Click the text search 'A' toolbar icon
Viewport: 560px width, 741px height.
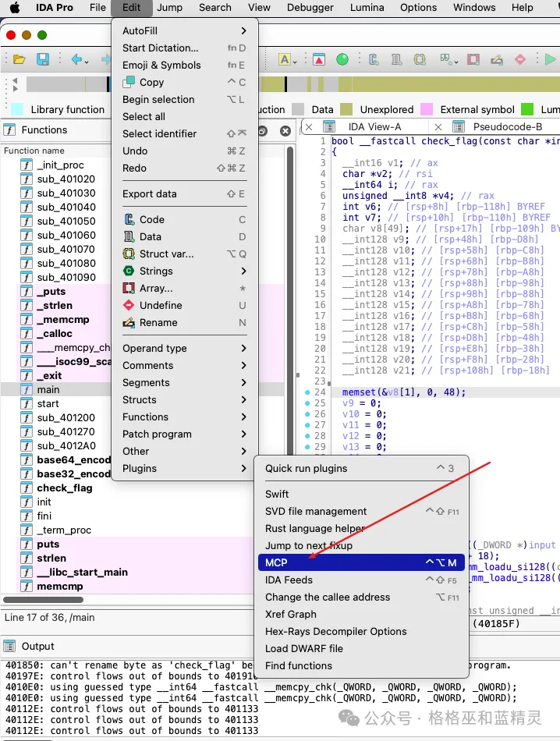(x=285, y=59)
